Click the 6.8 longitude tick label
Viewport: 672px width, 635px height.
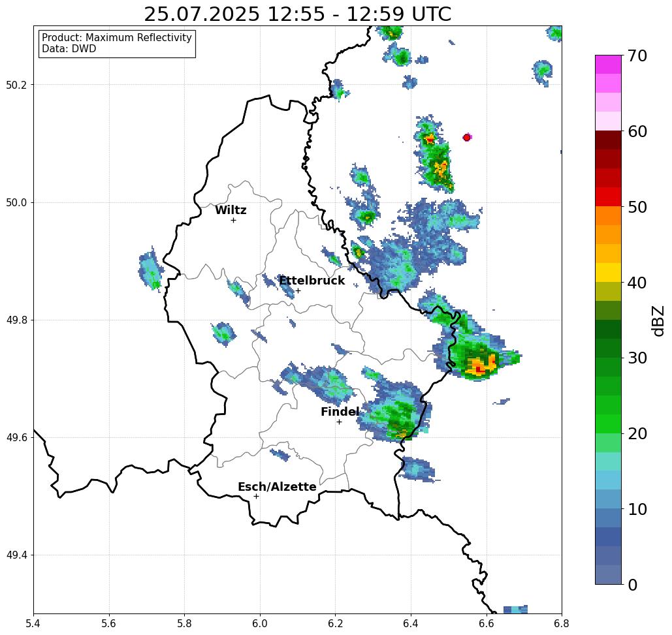[x=562, y=624]
